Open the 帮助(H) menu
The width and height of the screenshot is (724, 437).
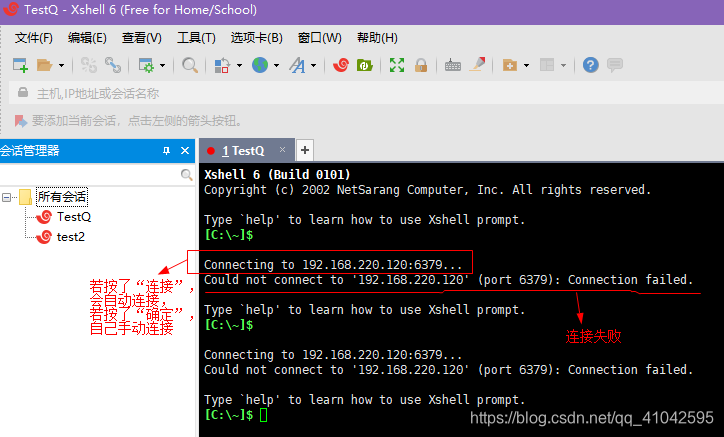tap(377, 38)
